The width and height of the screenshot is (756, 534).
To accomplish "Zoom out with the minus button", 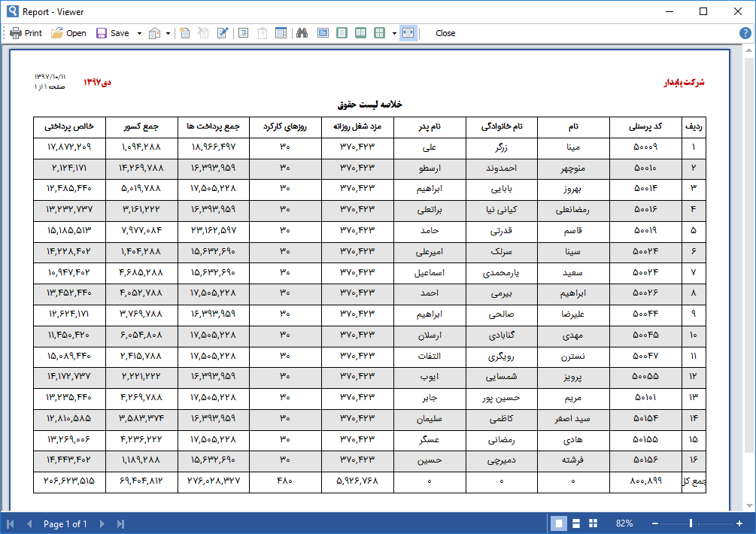I will coord(654,523).
